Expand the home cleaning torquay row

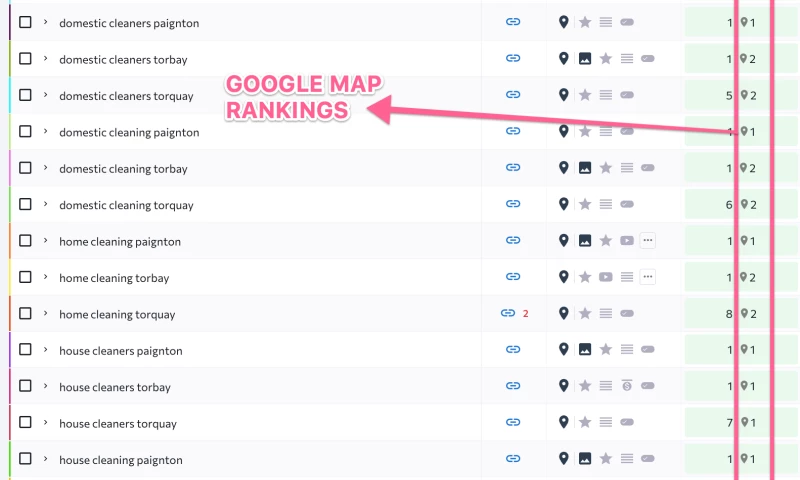(x=45, y=314)
